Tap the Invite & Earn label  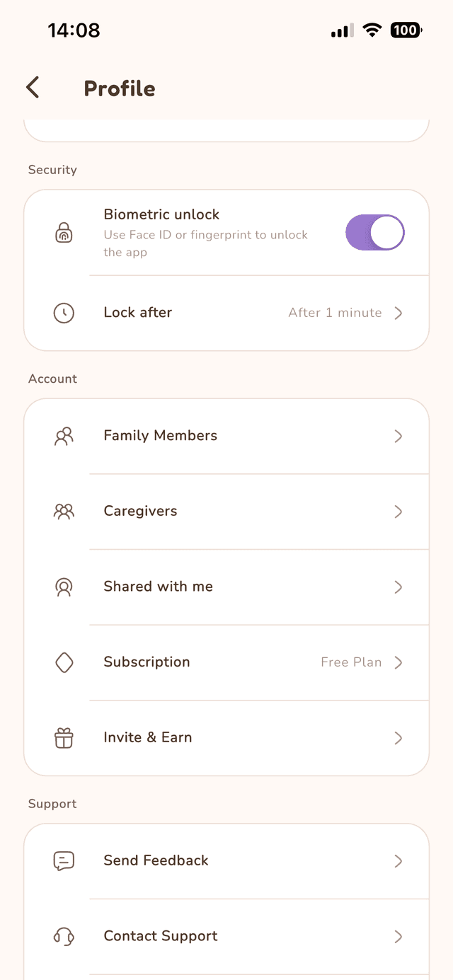pyautogui.click(x=147, y=737)
